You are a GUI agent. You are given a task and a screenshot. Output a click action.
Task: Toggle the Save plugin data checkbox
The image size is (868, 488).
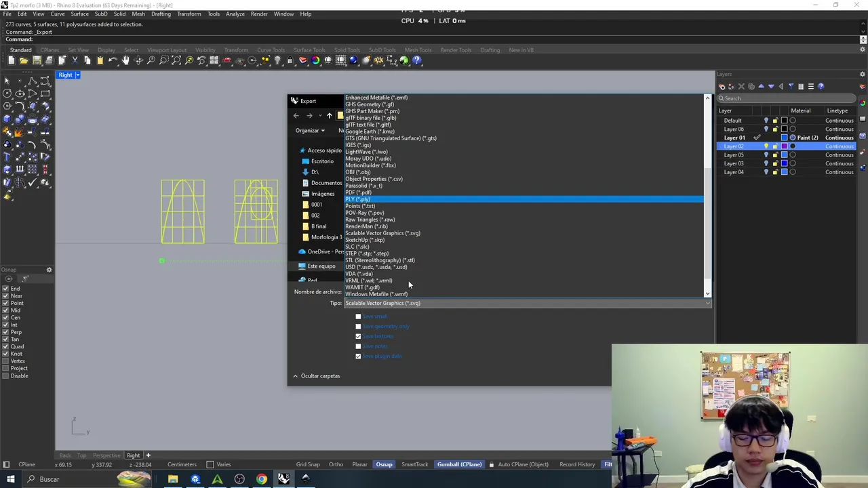358,356
